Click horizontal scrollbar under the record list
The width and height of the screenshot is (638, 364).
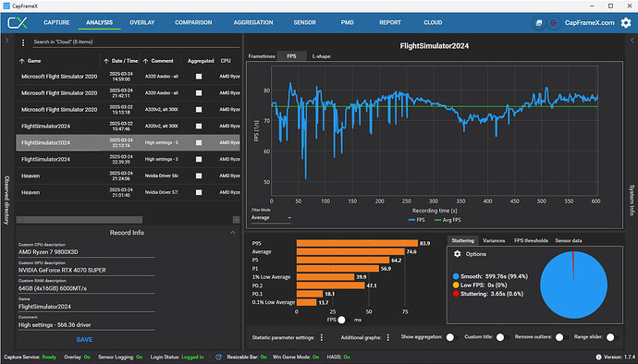(80, 220)
